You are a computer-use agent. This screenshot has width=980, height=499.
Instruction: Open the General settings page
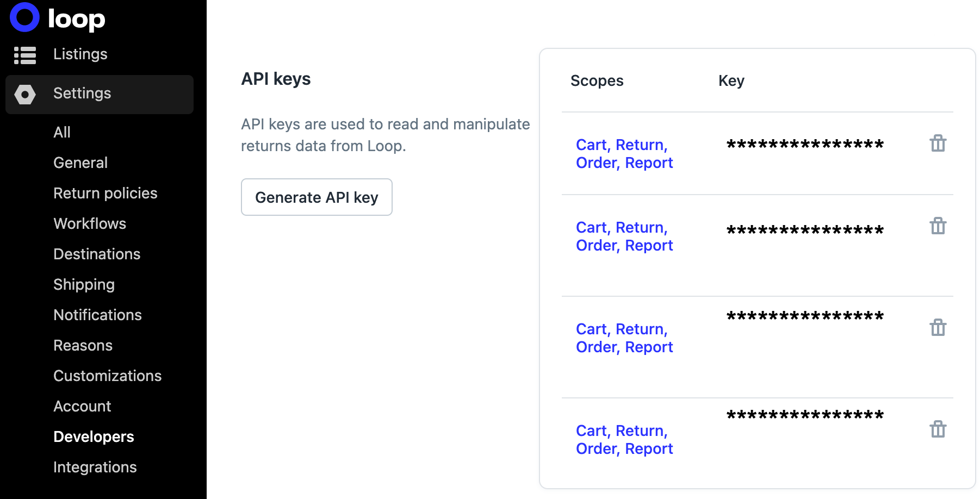80,163
